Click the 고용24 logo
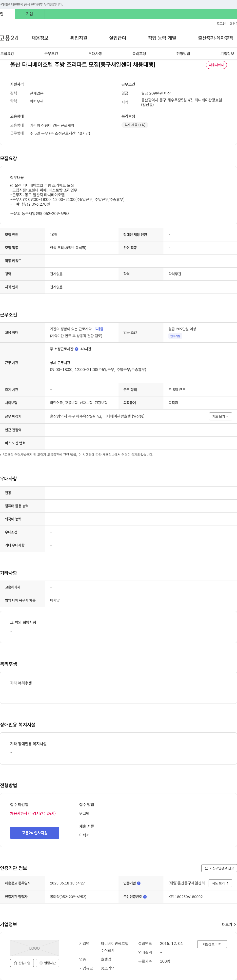This screenshot has width=237, height=980. coord(9,38)
